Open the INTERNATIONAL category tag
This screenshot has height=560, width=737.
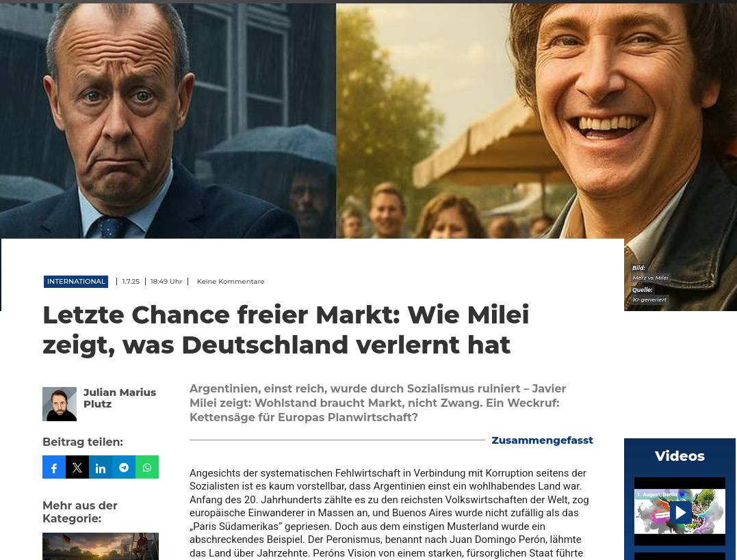(x=76, y=282)
